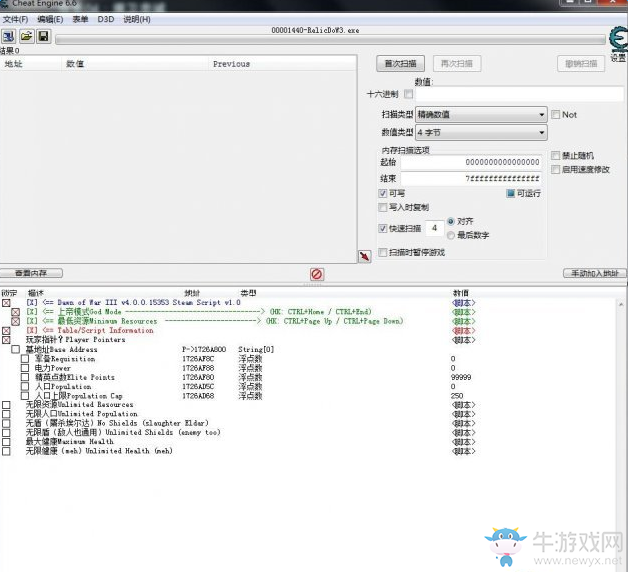The image size is (628, 572).
Task: Enable the No Shields script checkbox
Action: pos(6,423)
